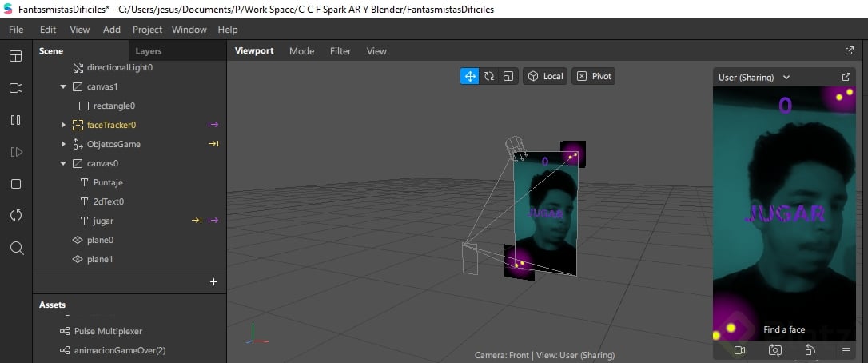Click the step-forward play icon in sidebar
This screenshot has width=868, height=363.
pyautogui.click(x=16, y=152)
